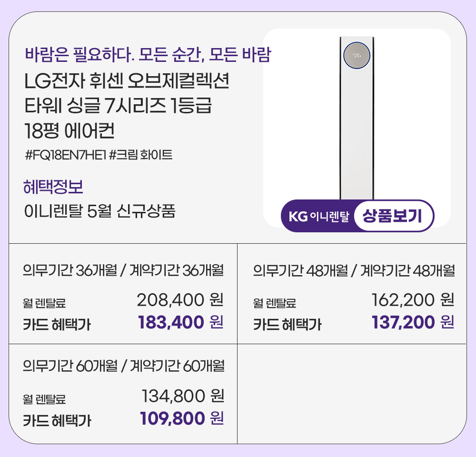Click the air conditioner product image

click(357, 119)
